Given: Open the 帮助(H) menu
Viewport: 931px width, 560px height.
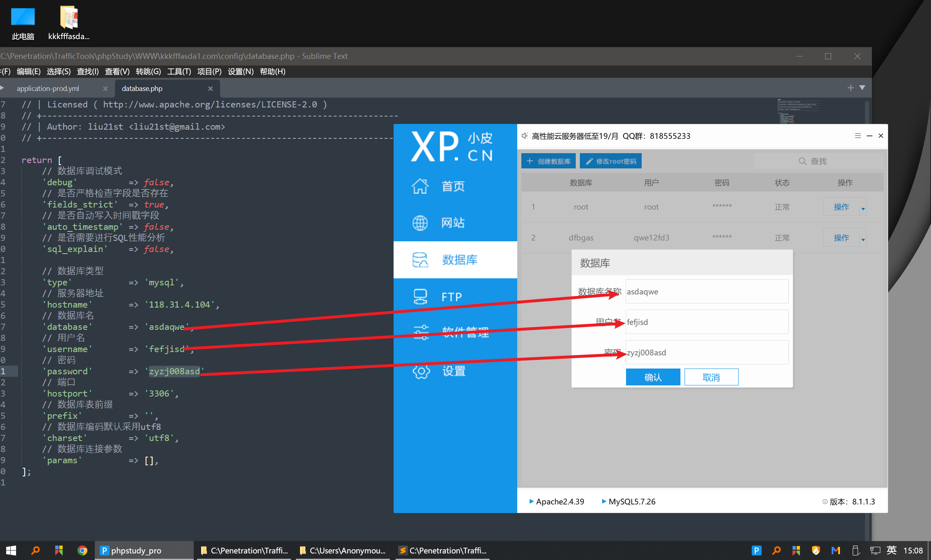Looking at the screenshot, I should tap(272, 72).
